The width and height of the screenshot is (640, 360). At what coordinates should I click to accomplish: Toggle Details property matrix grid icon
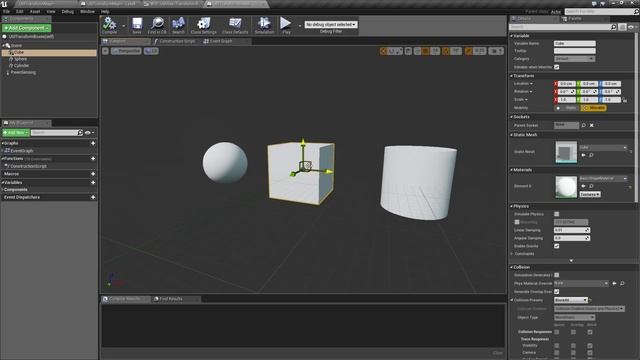(622, 27)
